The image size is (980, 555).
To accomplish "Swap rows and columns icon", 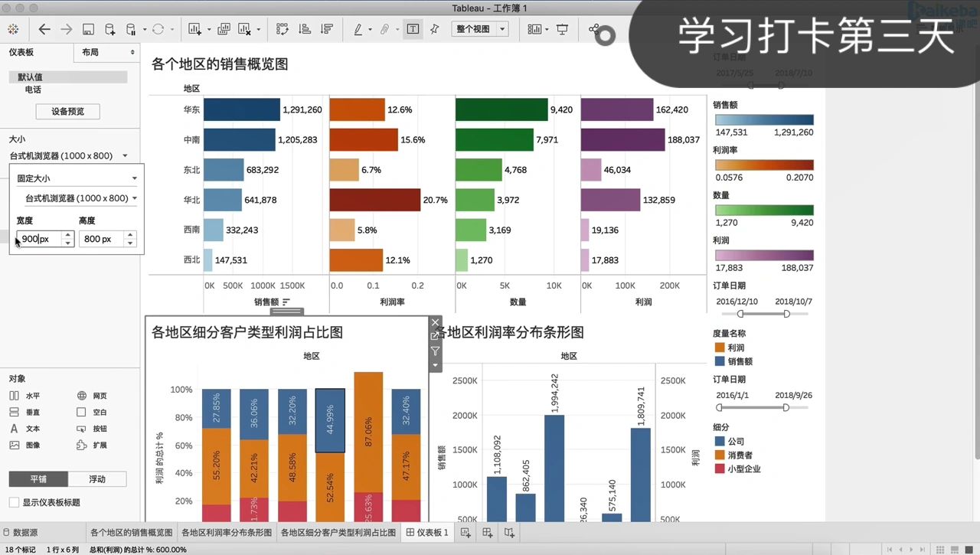I will tap(283, 29).
